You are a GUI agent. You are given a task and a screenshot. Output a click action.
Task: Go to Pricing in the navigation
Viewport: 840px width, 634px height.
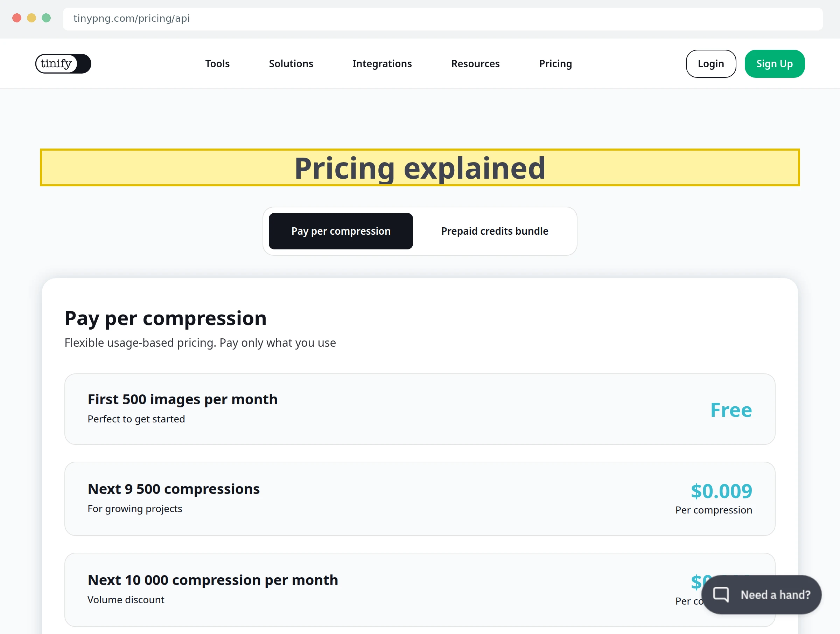555,64
